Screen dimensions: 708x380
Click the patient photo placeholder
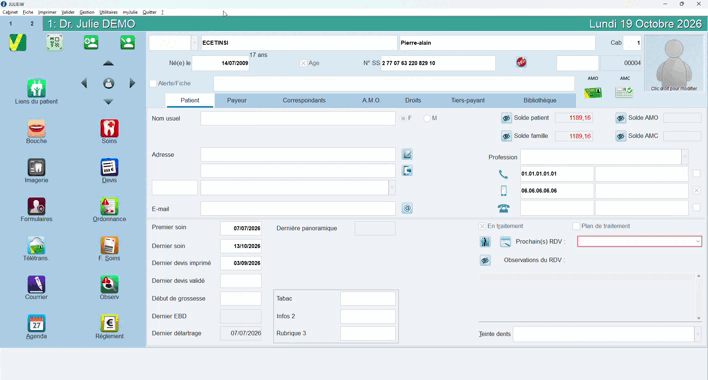(674, 63)
